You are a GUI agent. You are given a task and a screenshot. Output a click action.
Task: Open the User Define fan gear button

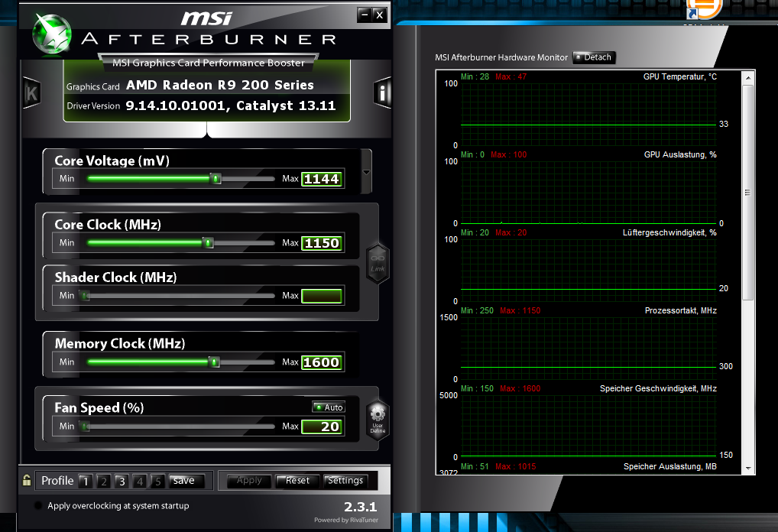coord(378,420)
